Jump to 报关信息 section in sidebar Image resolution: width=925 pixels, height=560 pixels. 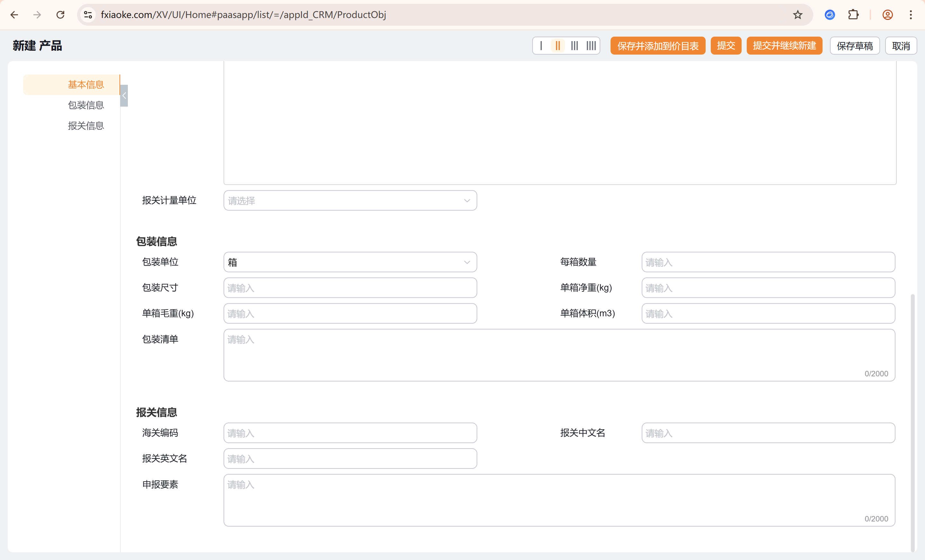(85, 126)
